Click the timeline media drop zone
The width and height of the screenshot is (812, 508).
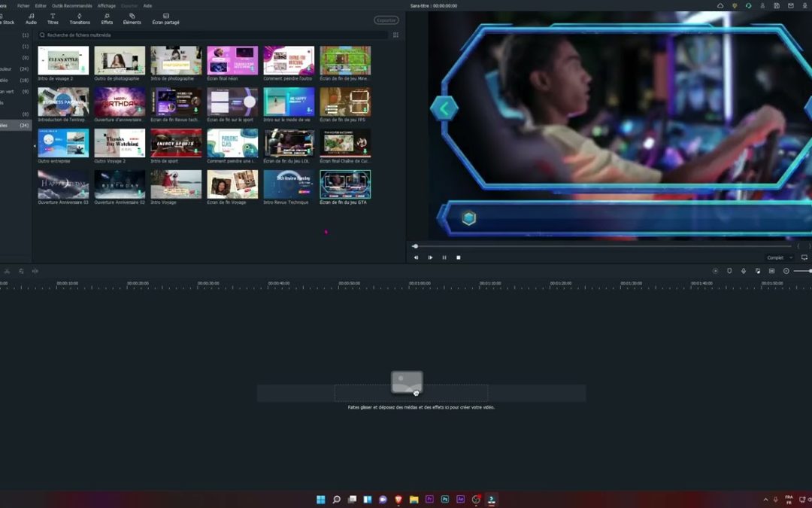click(421, 393)
